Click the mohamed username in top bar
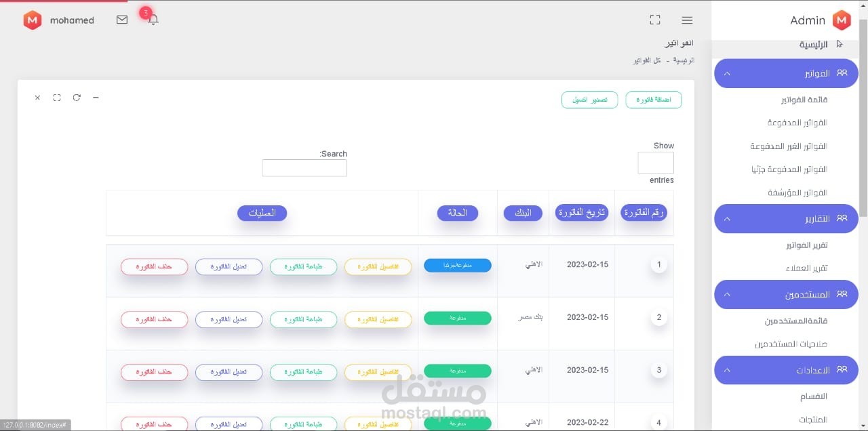This screenshot has width=868, height=431. [x=72, y=20]
